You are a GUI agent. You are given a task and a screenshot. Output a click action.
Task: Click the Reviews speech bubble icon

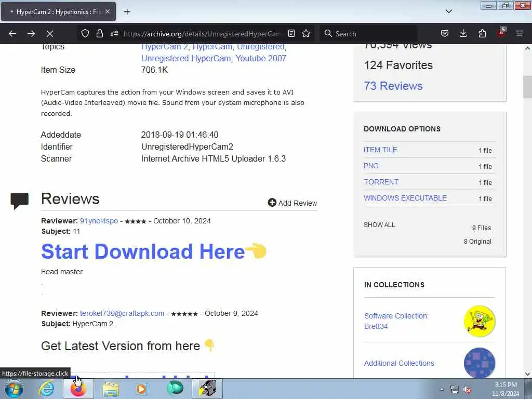pyautogui.click(x=19, y=201)
